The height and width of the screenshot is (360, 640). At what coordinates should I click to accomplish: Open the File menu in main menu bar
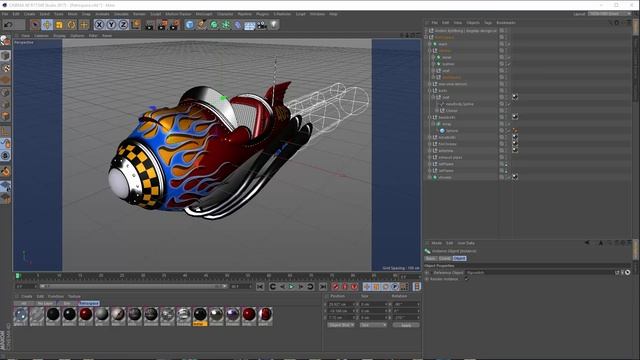(5, 14)
